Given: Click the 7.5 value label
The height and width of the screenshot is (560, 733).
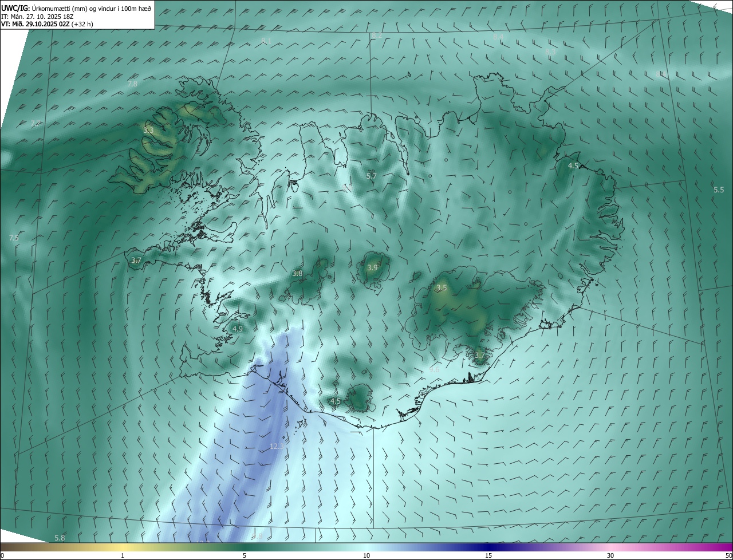Looking at the screenshot, I should point(14,238).
